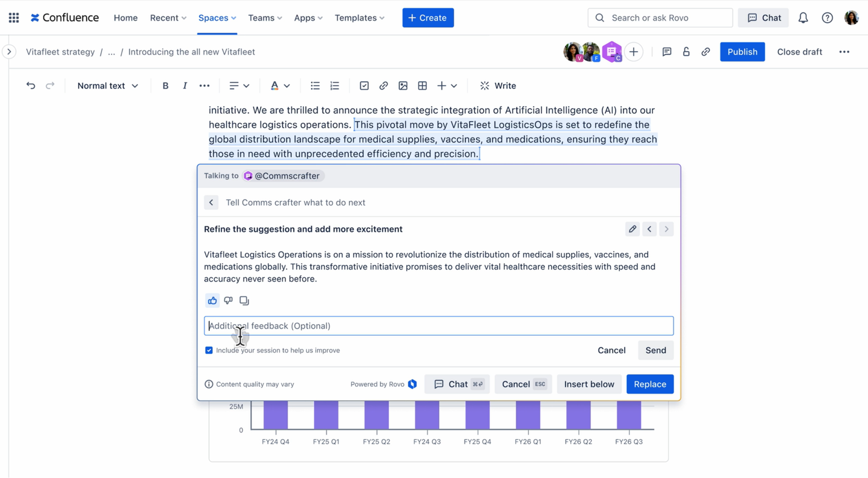Toggle bold formatting
868x478 pixels.
coord(165,86)
